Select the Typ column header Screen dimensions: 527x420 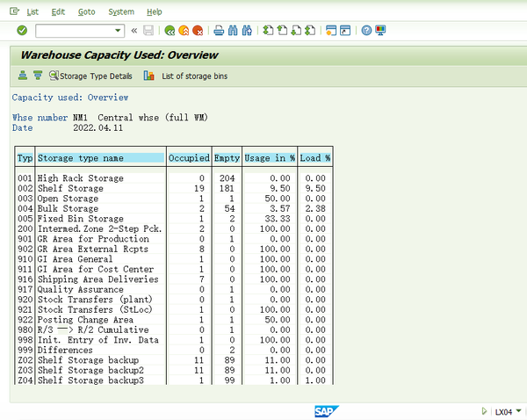click(25, 158)
